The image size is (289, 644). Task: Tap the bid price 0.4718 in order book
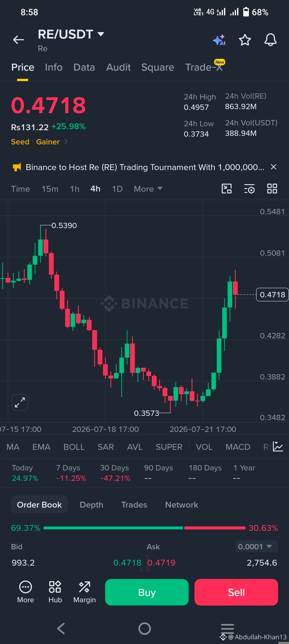click(x=127, y=562)
